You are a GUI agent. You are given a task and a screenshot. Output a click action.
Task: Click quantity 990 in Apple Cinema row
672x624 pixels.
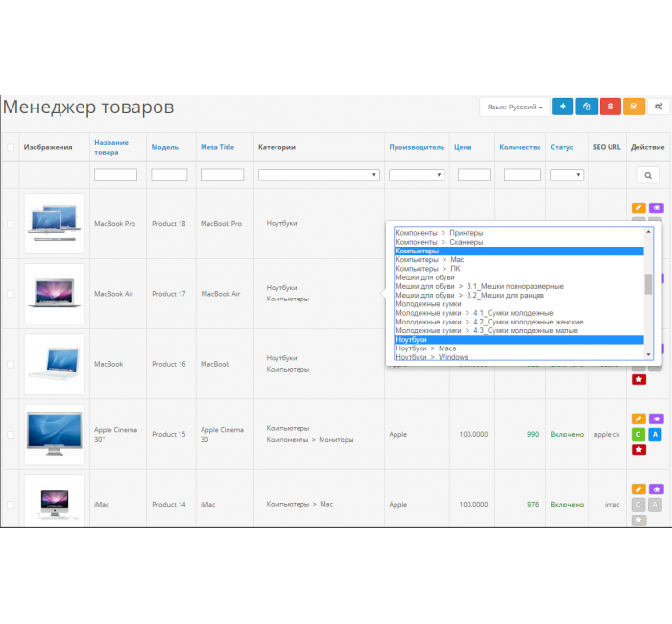point(533,434)
